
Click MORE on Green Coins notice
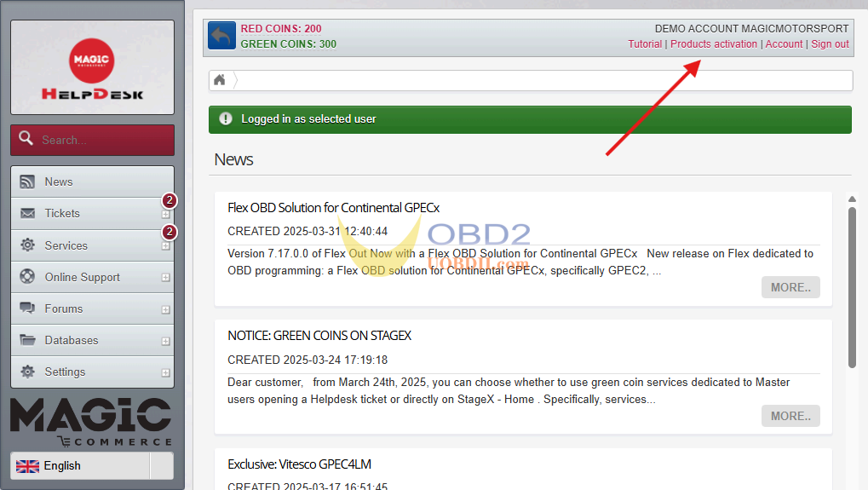[790, 416]
